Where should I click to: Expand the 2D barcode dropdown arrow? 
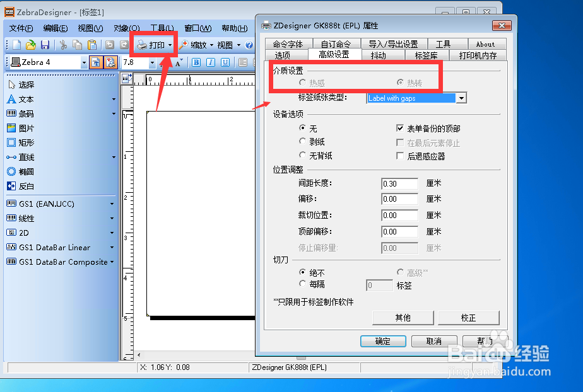click(x=112, y=233)
